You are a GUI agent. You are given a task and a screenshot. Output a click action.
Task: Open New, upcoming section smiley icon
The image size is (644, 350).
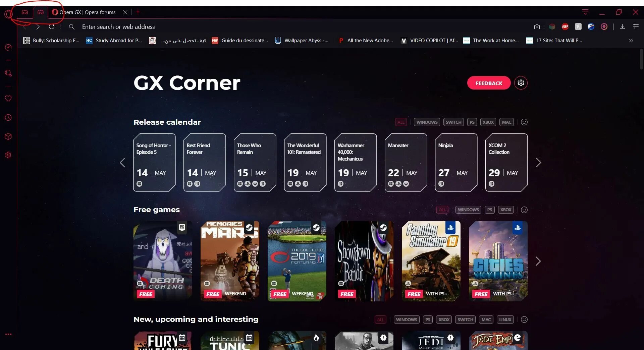click(x=524, y=319)
